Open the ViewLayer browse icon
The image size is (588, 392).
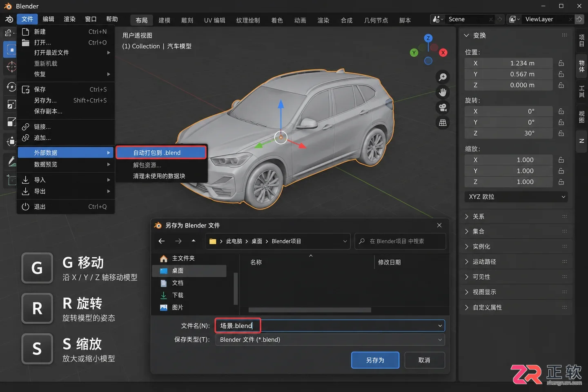pyautogui.click(x=514, y=19)
